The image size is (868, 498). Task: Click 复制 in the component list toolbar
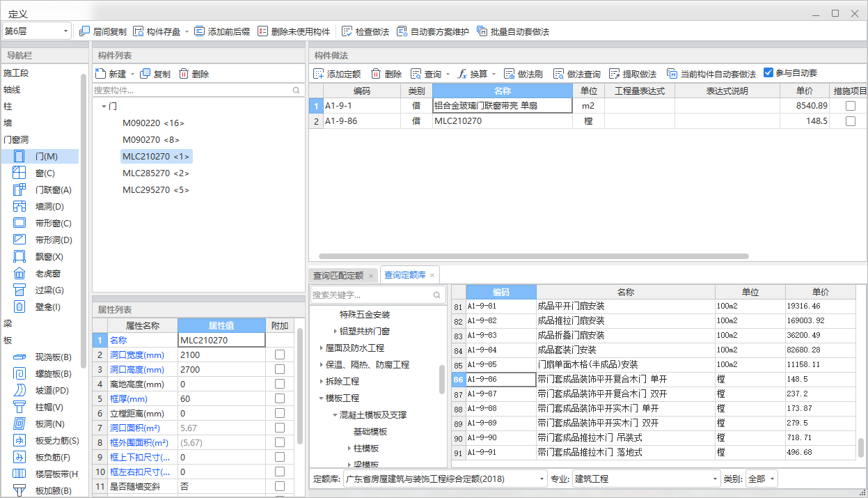155,74
